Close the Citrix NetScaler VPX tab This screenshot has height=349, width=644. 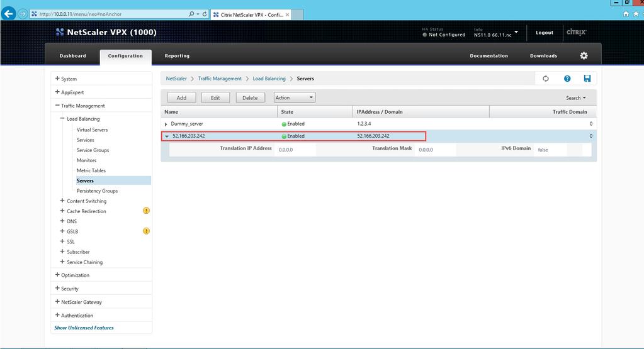[x=288, y=14]
